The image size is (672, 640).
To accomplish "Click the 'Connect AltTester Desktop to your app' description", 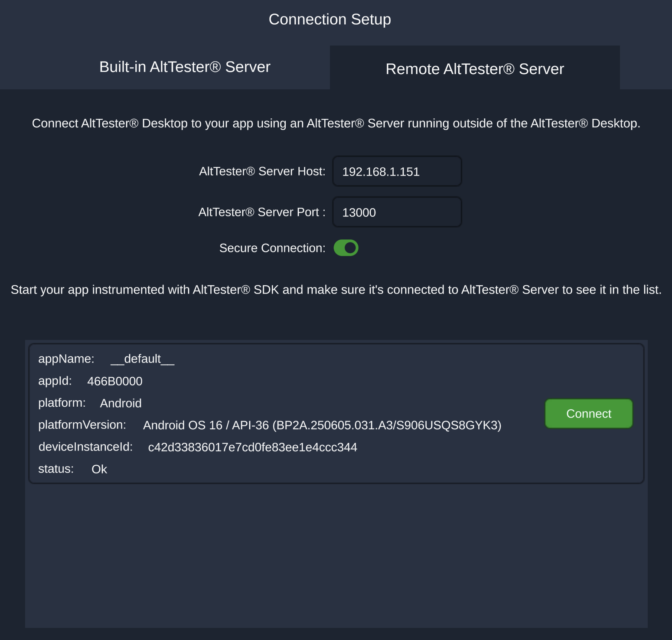I will pos(336,124).
